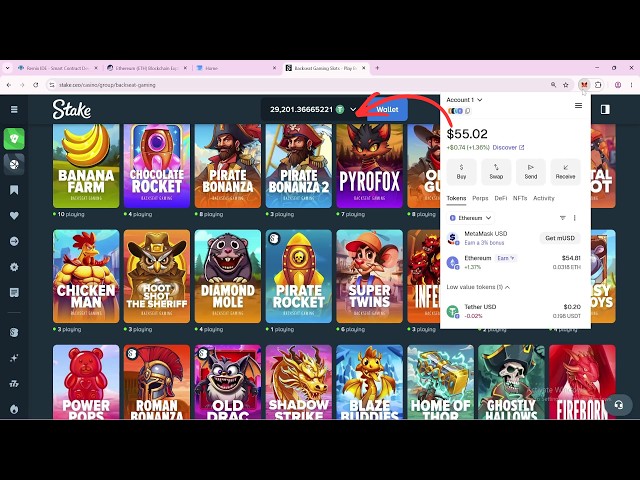This screenshot has height=480, width=640.
Task: Switch to the DeFi tab in MetaMask
Action: 500,198
